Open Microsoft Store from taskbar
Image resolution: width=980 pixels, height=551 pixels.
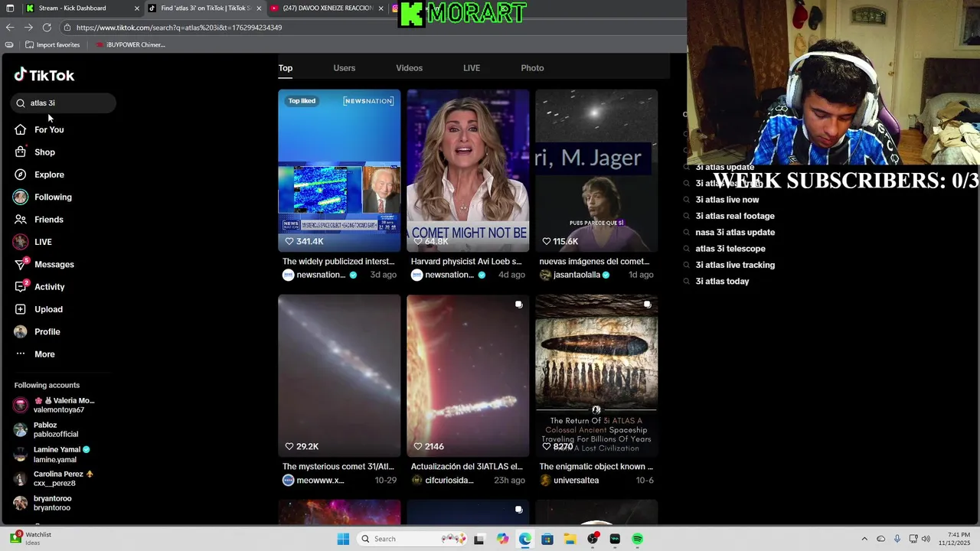coord(547,539)
